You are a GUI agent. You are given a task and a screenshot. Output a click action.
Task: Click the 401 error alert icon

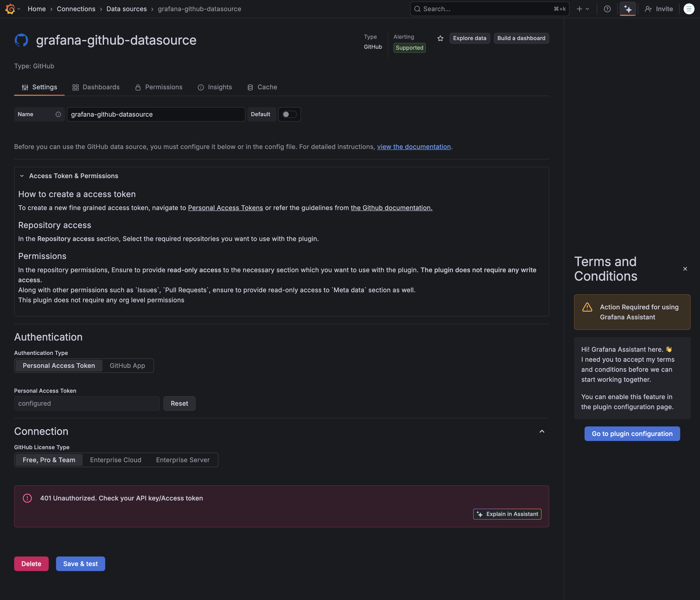pyautogui.click(x=27, y=498)
